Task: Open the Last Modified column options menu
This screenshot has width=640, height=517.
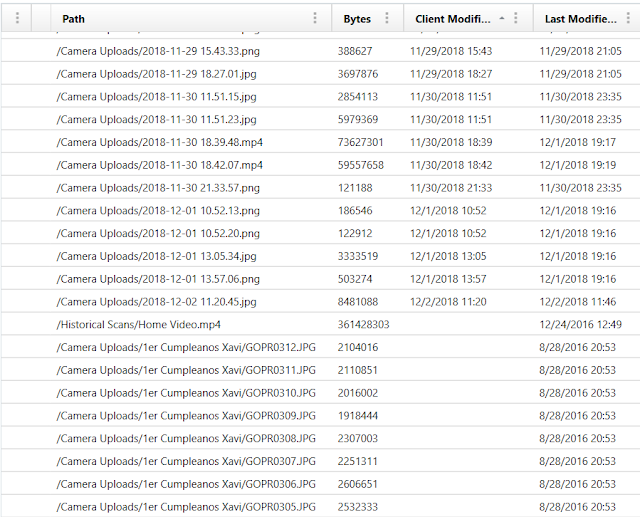Action: (x=629, y=18)
